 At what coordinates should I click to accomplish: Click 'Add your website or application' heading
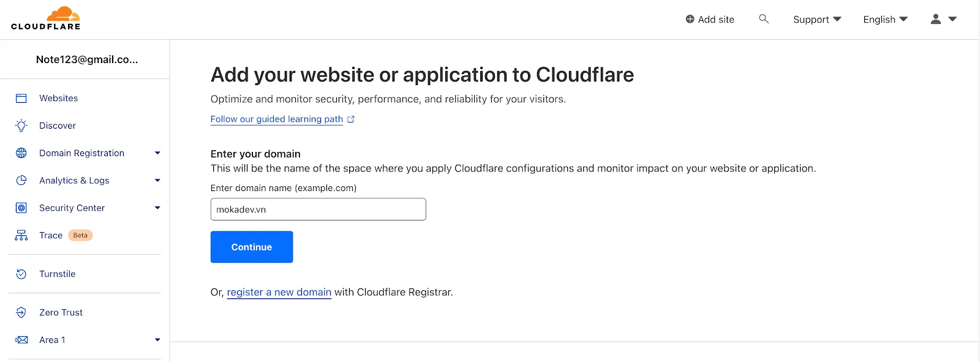[x=423, y=75]
